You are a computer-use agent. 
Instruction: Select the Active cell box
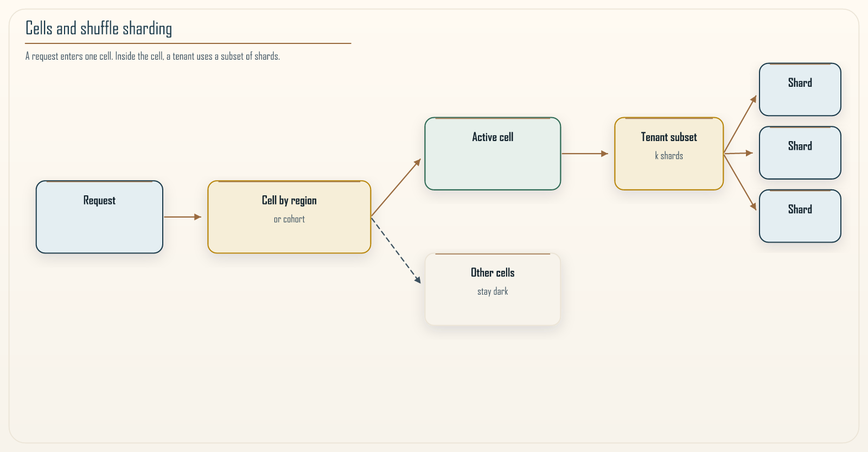(493, 154)
